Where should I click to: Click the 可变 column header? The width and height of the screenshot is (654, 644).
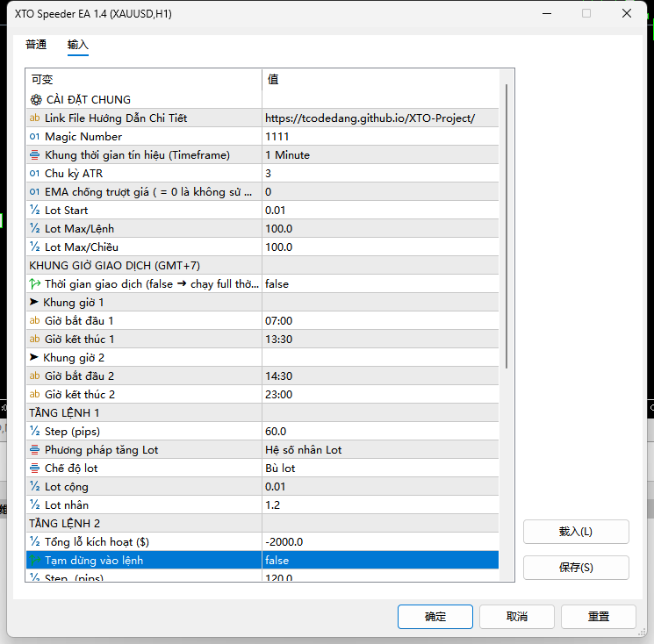(144, 79)
